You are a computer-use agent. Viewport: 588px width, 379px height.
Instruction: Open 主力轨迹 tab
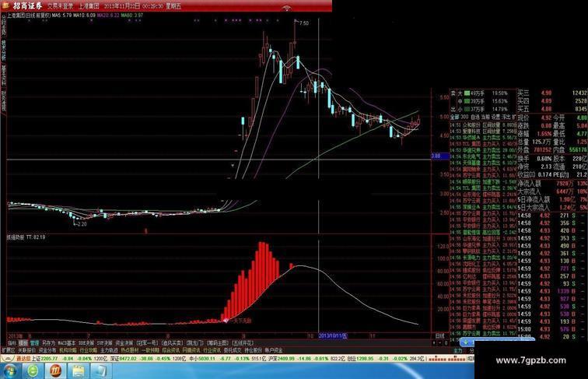[109, 350]
